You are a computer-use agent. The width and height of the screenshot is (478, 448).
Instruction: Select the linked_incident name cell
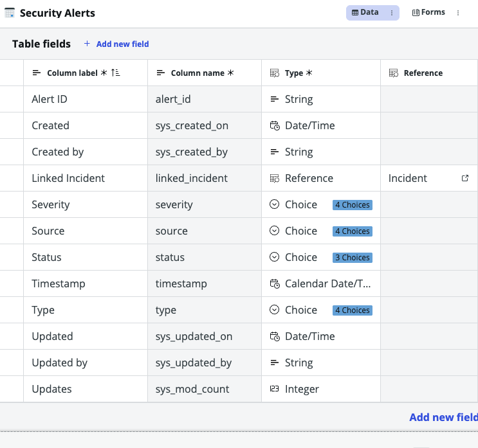pyautogui.click(x=205, y=178)
